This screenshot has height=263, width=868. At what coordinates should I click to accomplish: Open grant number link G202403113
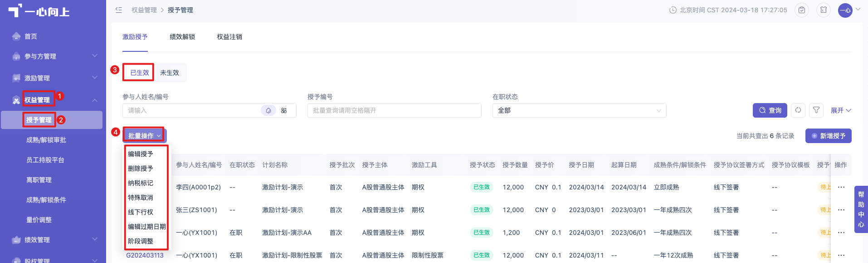145,255
